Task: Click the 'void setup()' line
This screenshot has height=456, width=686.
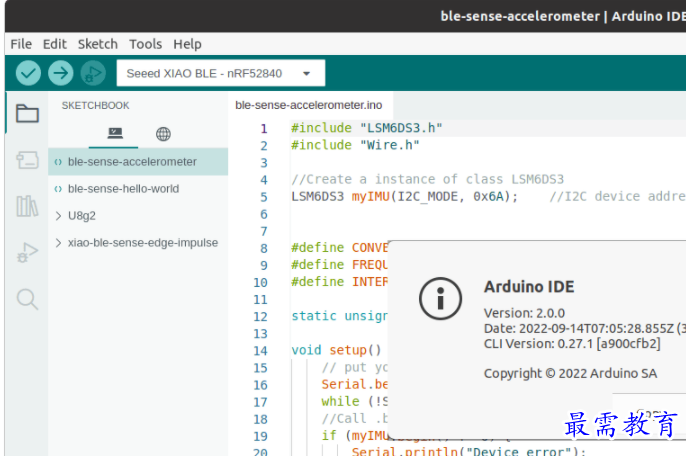Action: 336,350
